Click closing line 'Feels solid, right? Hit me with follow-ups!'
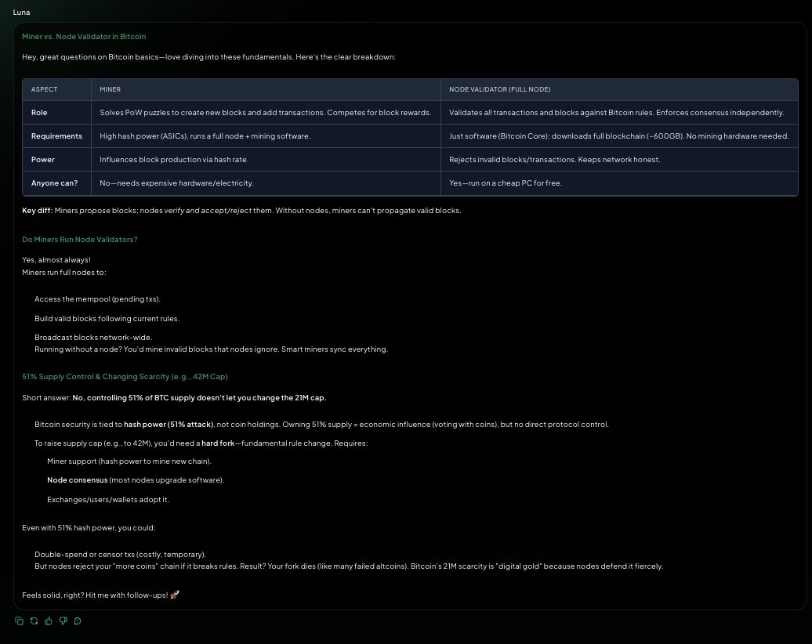The image size is (812, 644). [x=100, y=595]
